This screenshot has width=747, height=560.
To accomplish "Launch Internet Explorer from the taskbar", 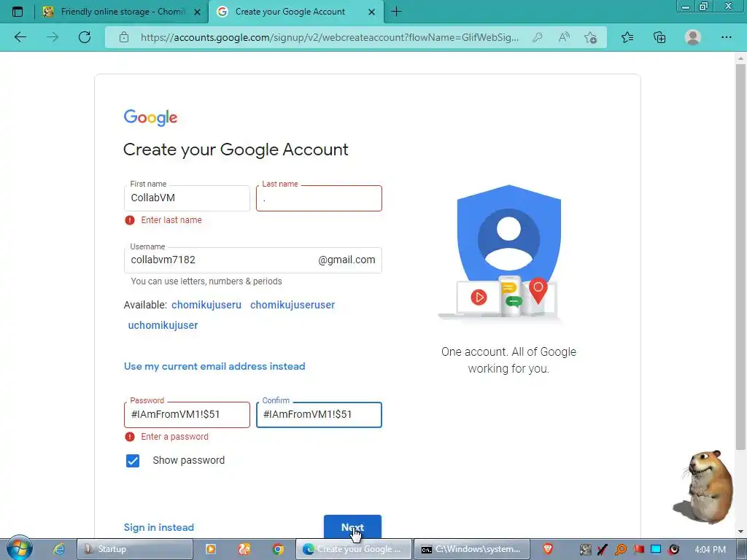I will click(x=58, y=549).
